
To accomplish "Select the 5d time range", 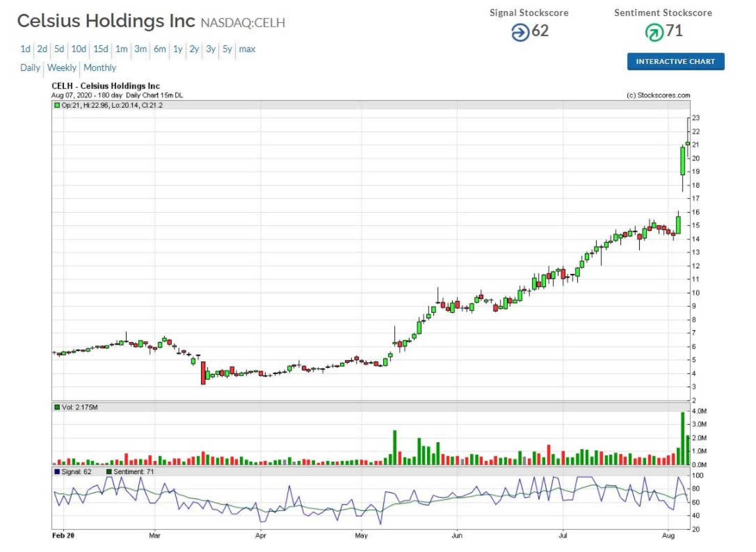I will 59,49.
